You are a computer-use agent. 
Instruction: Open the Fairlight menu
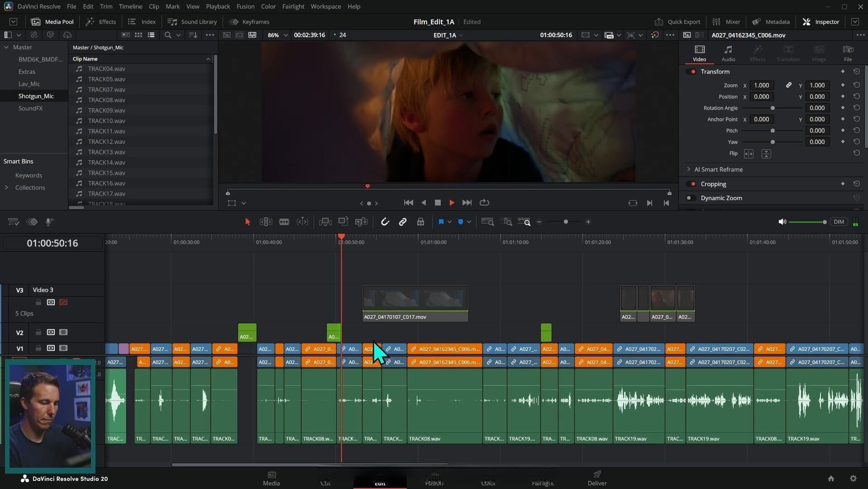point(293,6)
